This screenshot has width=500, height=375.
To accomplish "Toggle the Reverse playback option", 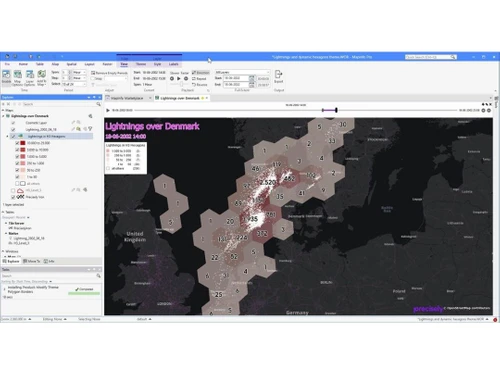I will (200, 85).
